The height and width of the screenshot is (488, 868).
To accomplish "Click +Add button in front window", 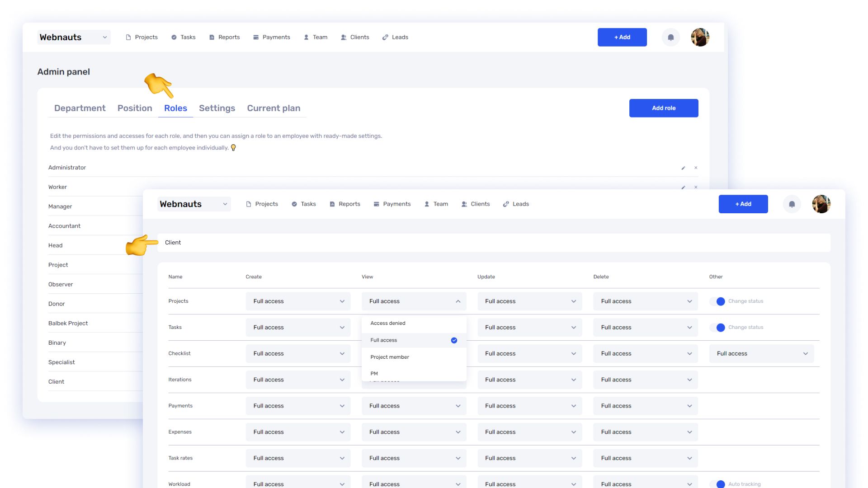I will click(x=743, y=204).
